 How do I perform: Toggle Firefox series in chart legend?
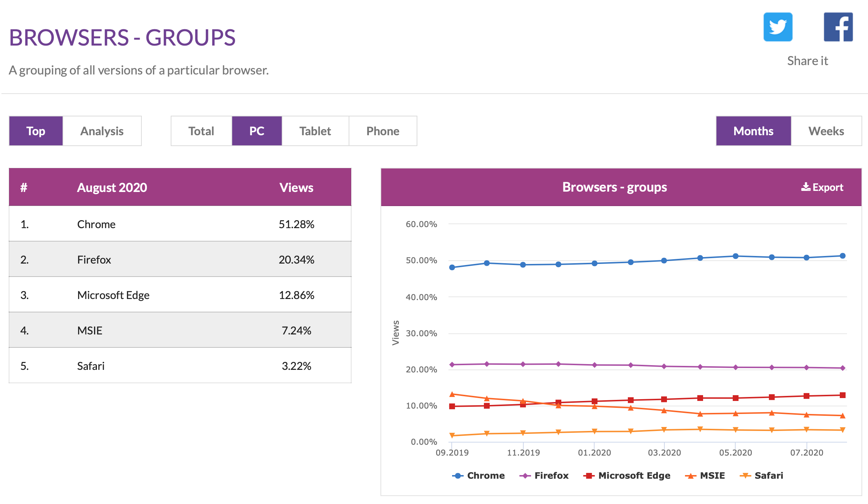544,475
